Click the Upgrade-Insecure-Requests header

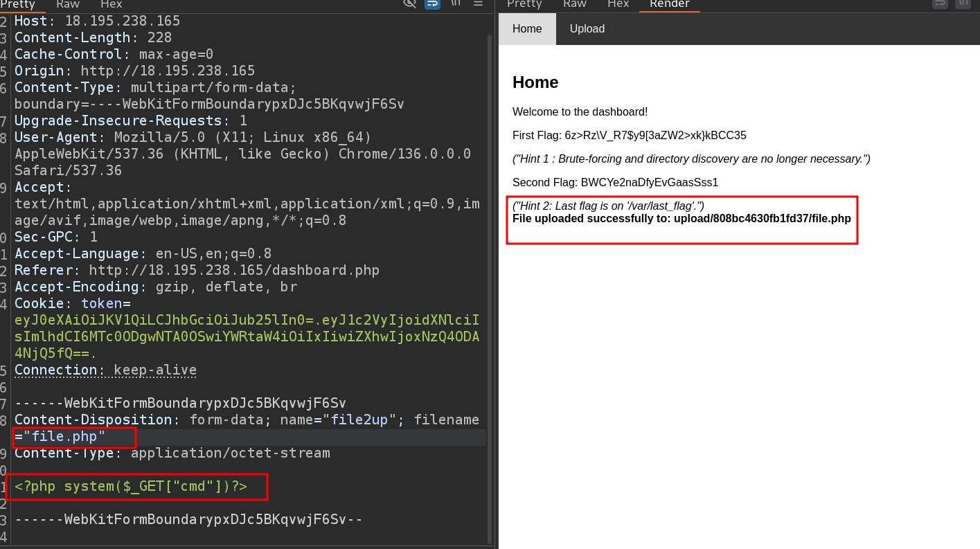pyautogui.click(x=130, y=120)
